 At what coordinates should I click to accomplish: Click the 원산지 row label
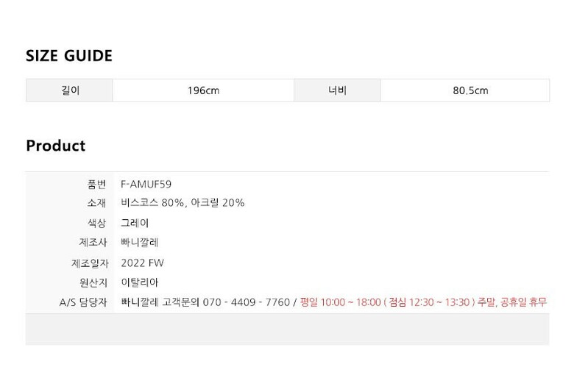(93, 282)
